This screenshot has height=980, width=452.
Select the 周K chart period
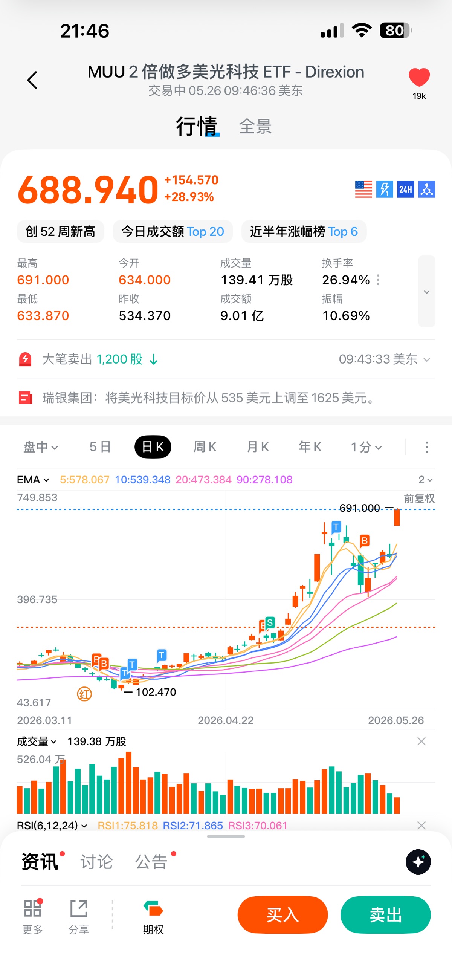pos(205,447)
